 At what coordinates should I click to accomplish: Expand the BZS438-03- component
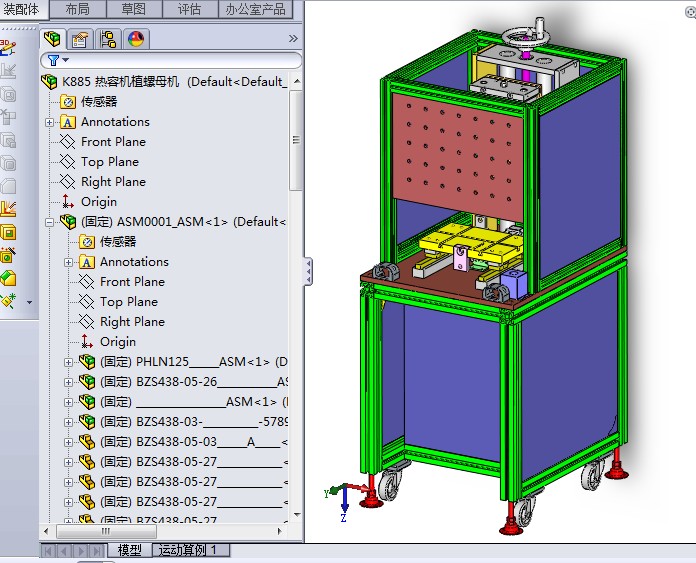tap(68, 422)
